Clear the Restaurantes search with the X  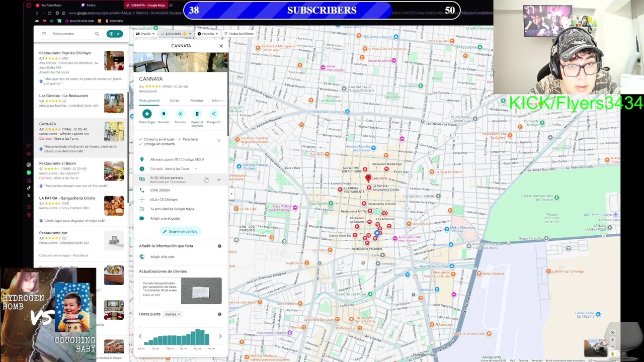coord(118,34)
